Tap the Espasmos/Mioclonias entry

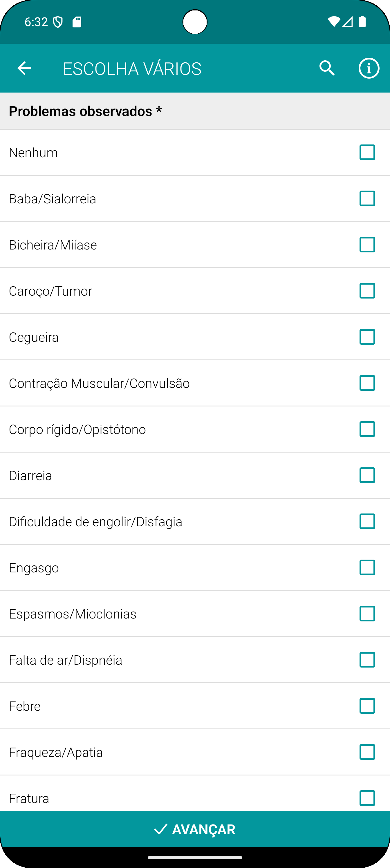pyautogui.click(x=195, y=614)
